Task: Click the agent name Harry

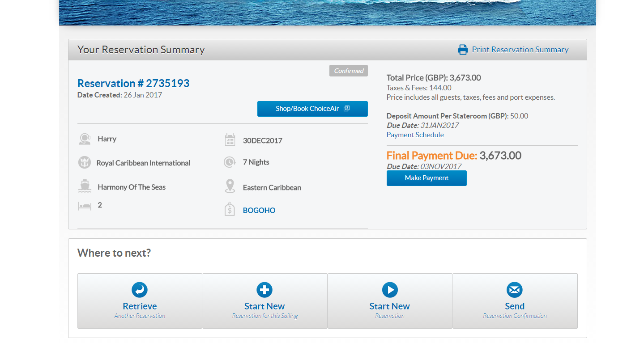Action: [107, 139]
